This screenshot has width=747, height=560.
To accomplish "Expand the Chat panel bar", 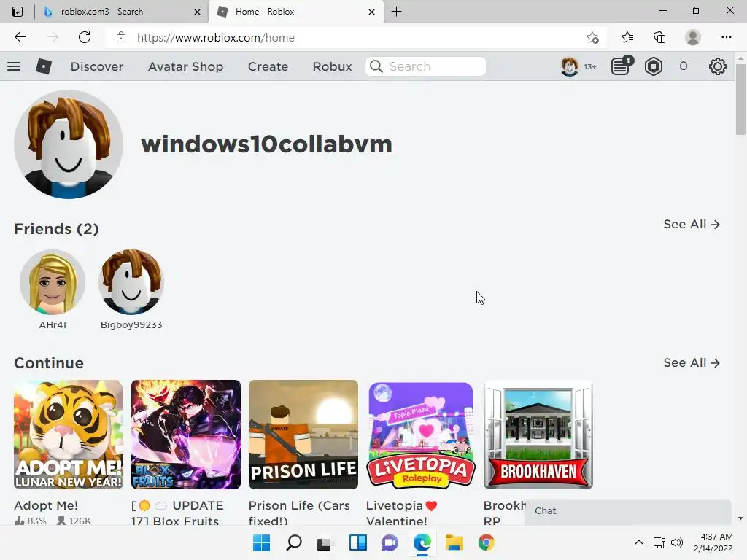I will [628, 511].
